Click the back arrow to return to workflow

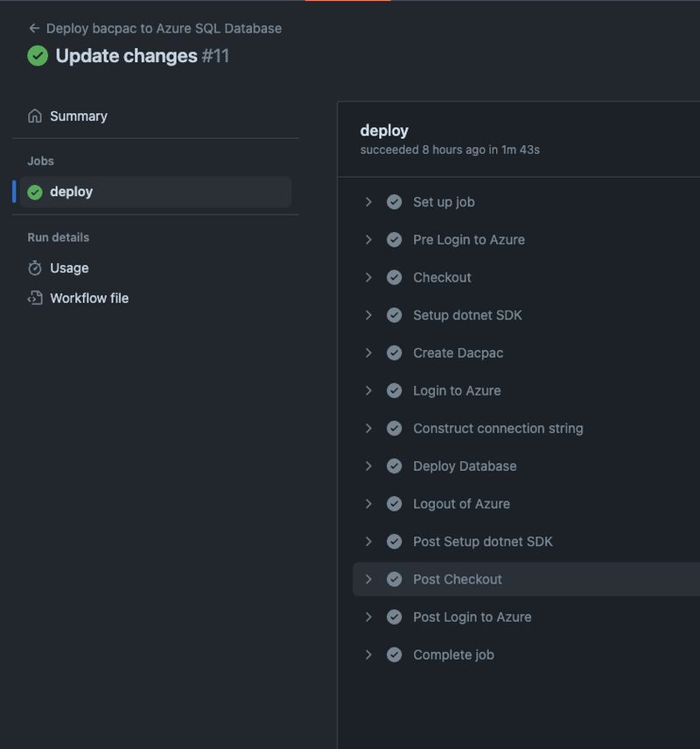33,28
